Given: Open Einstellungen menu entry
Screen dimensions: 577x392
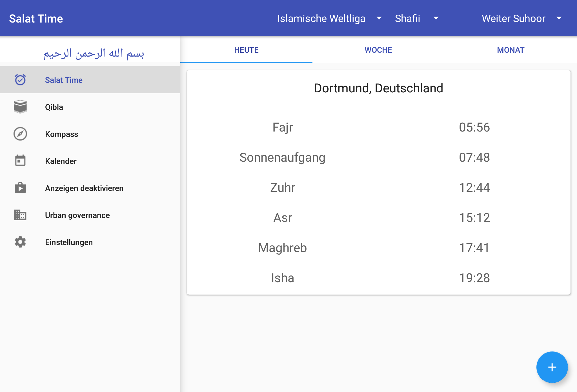Looking at the screenshot, I should [x=69, y=242].
